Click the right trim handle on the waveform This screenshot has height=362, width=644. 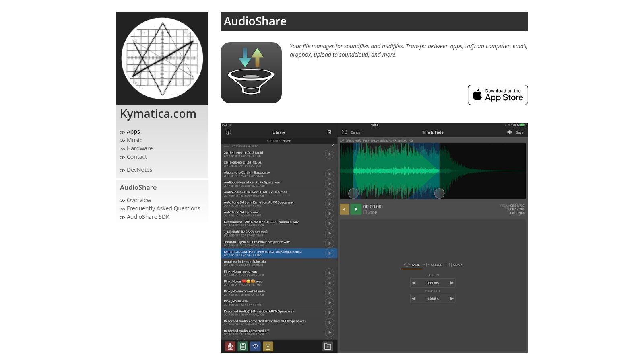point(439,193)
